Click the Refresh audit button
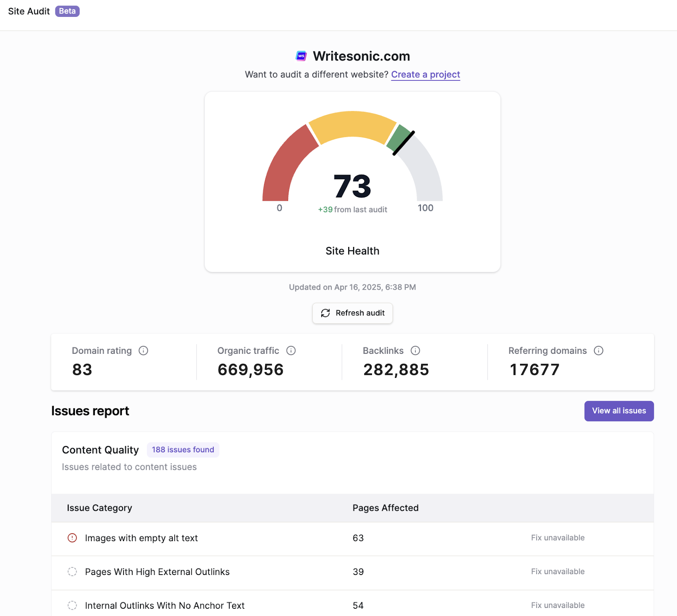The width and height of the screenshot is (677, 616). [x=352, y=313]
